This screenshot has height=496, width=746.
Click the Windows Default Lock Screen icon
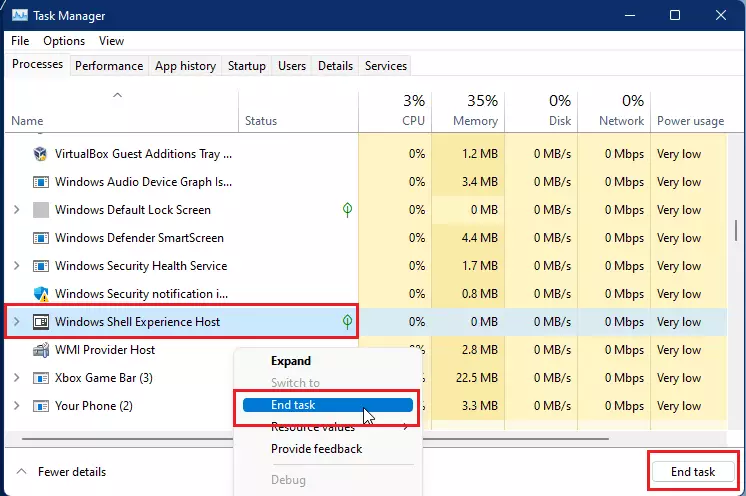tap(40, 210)
